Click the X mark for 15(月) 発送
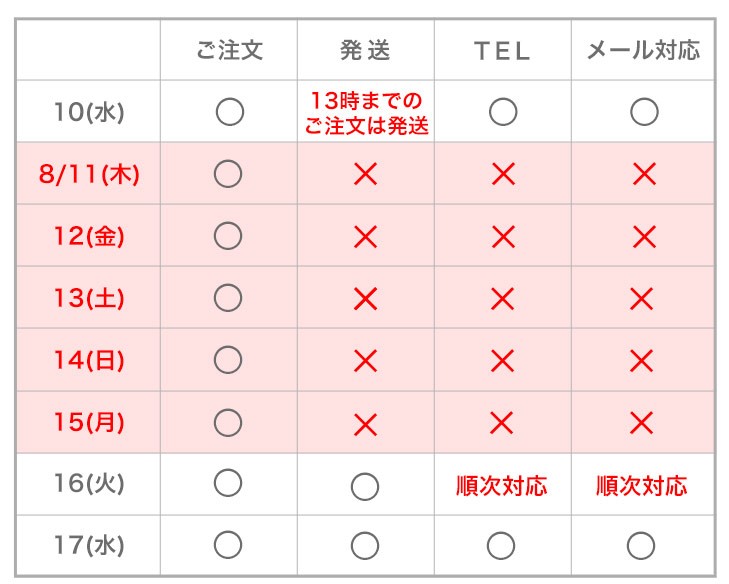 tap(365, 424)
